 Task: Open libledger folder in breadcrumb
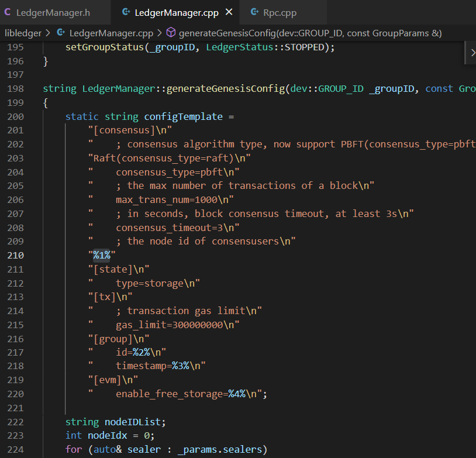23,33
